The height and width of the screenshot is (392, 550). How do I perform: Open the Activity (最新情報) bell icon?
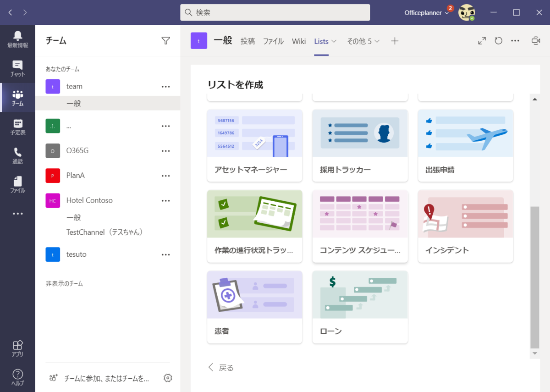click(x=17, y=39)
